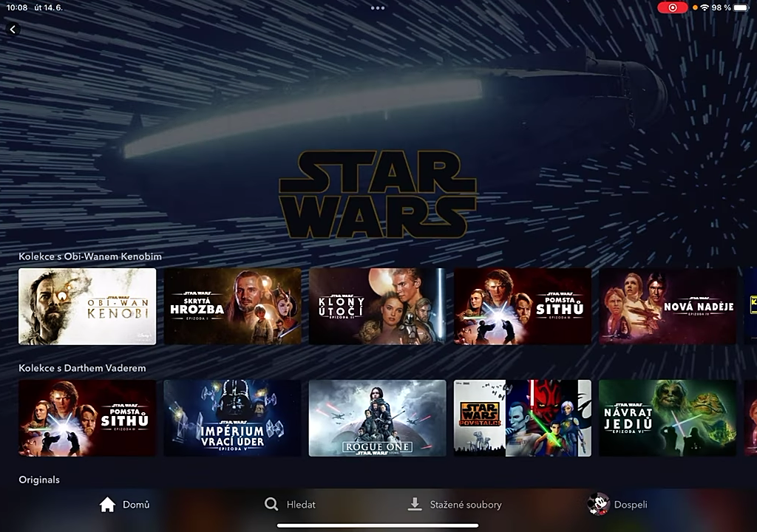Open the Rogue One movie tile

pos(377,417)
